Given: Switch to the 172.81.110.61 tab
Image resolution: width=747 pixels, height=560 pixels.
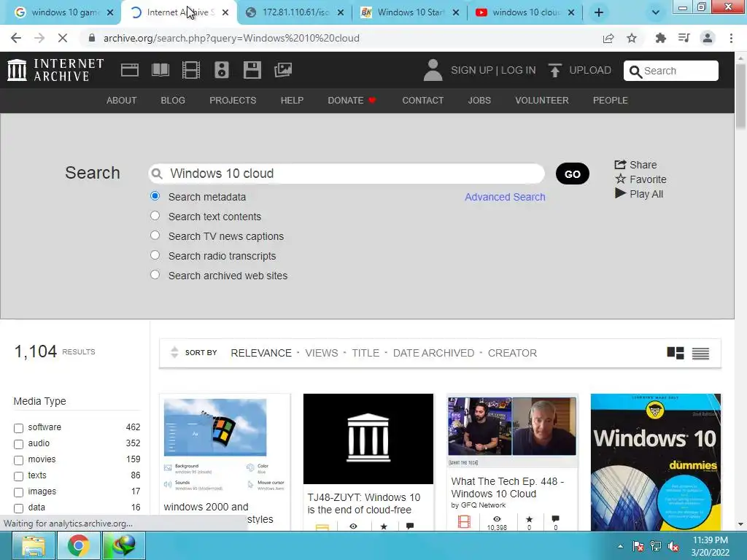Looking at the screenshot, I should (295, 12).
